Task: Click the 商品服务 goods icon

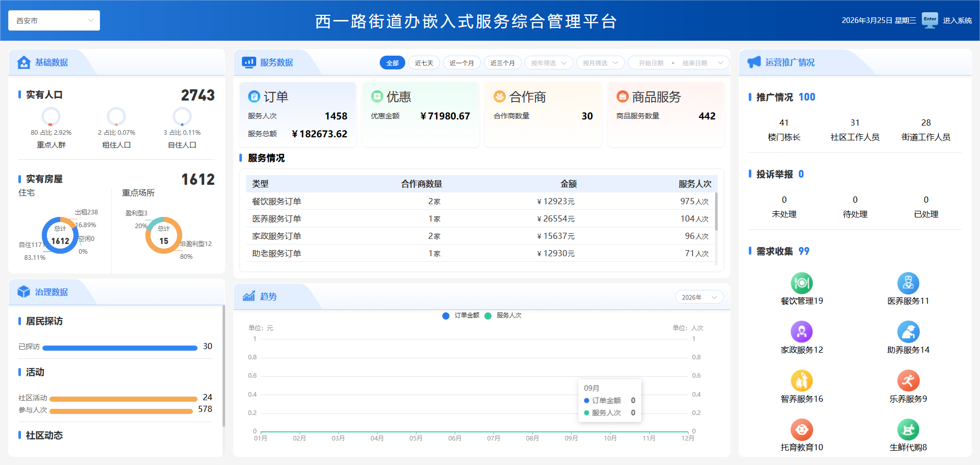Action: pos(622,96)
